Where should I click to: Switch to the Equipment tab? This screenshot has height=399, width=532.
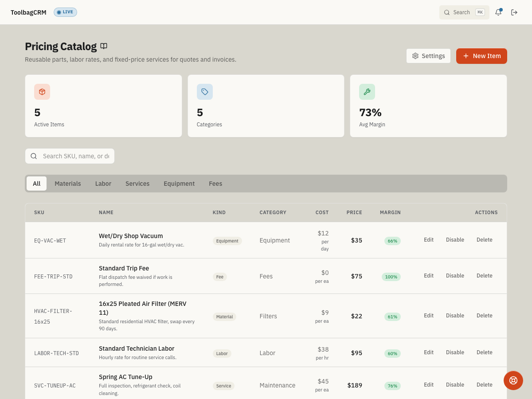(179, 184)
